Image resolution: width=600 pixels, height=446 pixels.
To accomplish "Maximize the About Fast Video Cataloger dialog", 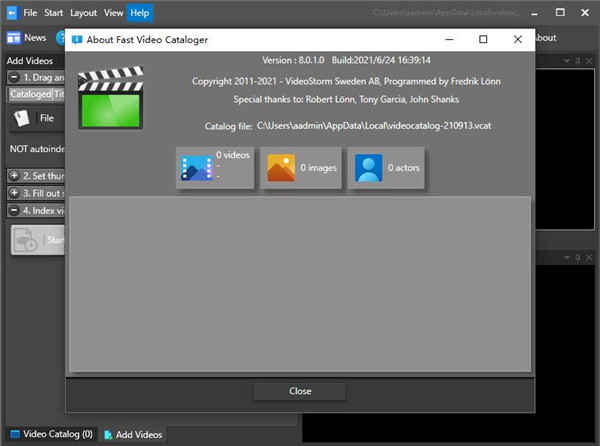I will [x=483, y=39].
